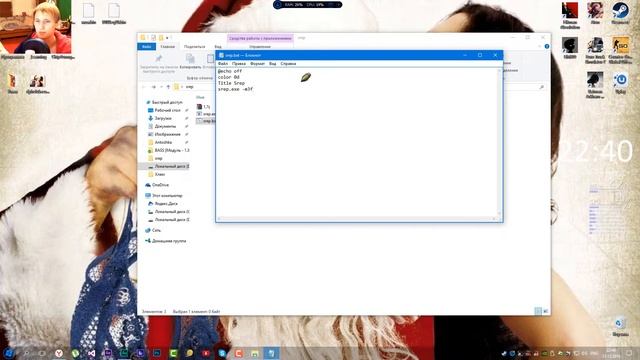
Task: Switch to Главная tab in Explorer
Action: tap(167, 47)
